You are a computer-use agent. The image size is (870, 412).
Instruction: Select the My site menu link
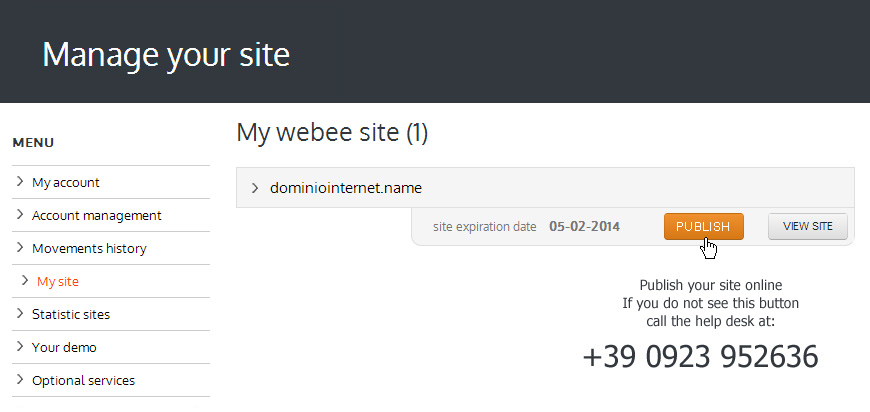pos(58,282)
